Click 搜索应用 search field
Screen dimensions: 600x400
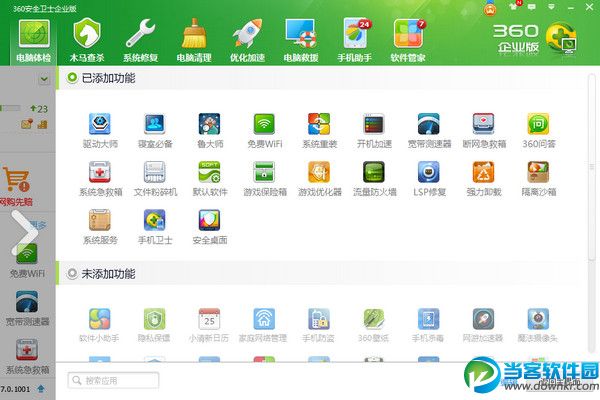(x=113, y=380)
